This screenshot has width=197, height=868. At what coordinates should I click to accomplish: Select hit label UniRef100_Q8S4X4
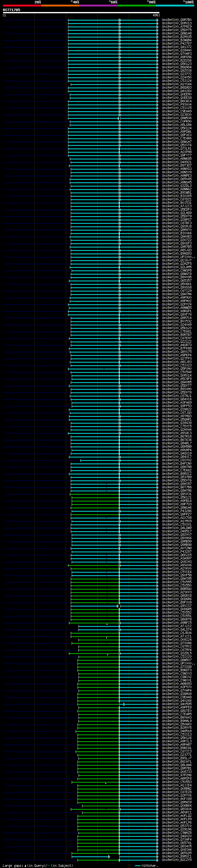[x=177, y=809]
